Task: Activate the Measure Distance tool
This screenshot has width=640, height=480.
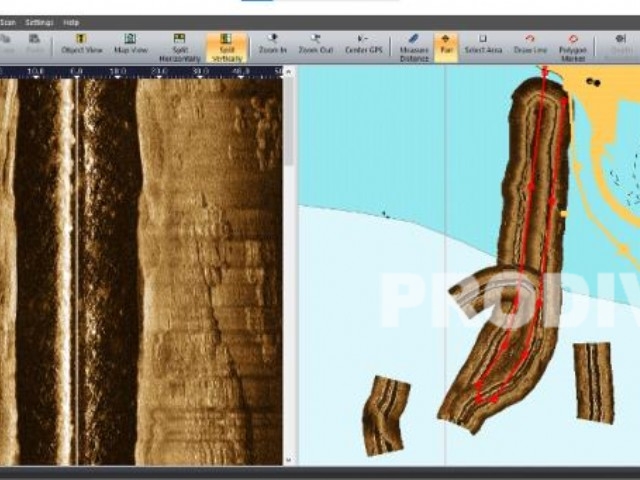Action: [413, 47]
